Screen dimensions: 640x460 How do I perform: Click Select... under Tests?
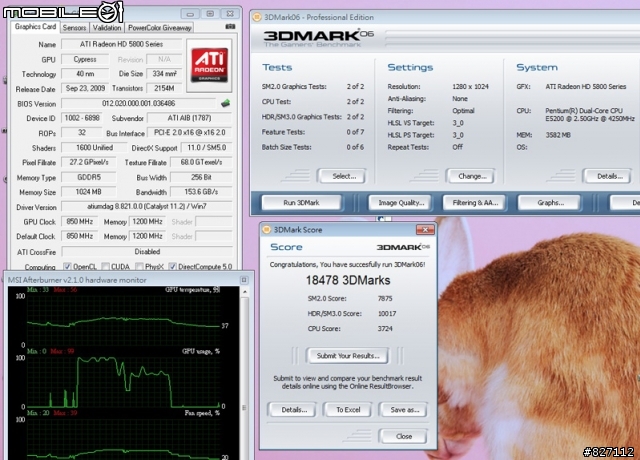344,176
